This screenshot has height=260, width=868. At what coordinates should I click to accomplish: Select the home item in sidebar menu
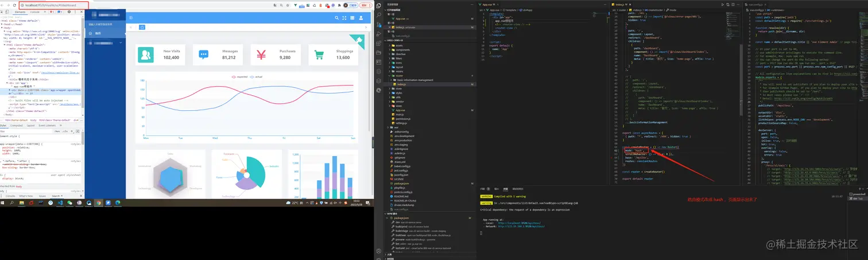click(105, 33)
